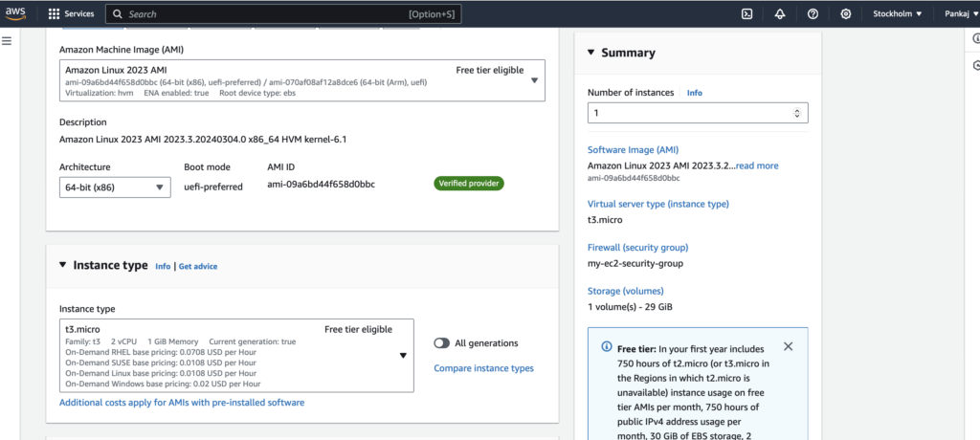
Task: Open the Services grid menu
Action: click(71, 13)
